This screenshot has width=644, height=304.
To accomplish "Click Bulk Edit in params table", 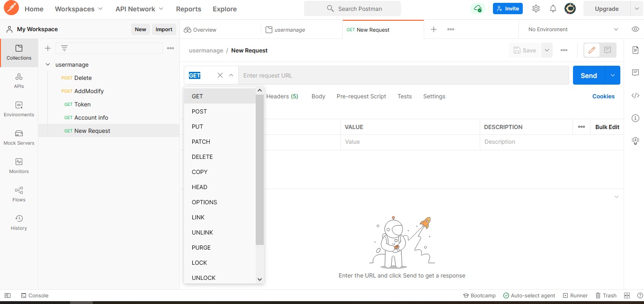I will click(x=607, y=127).
